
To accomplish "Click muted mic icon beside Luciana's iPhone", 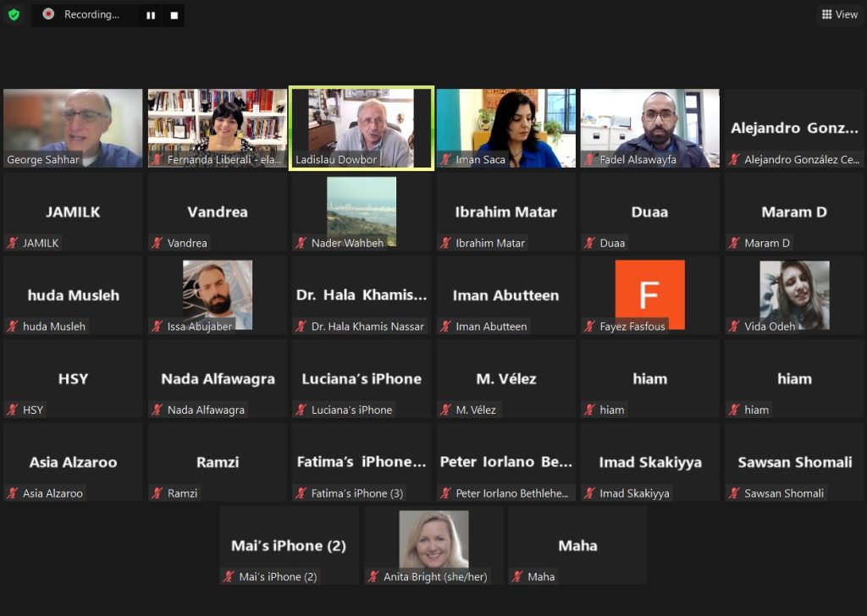I will point(301,410).
